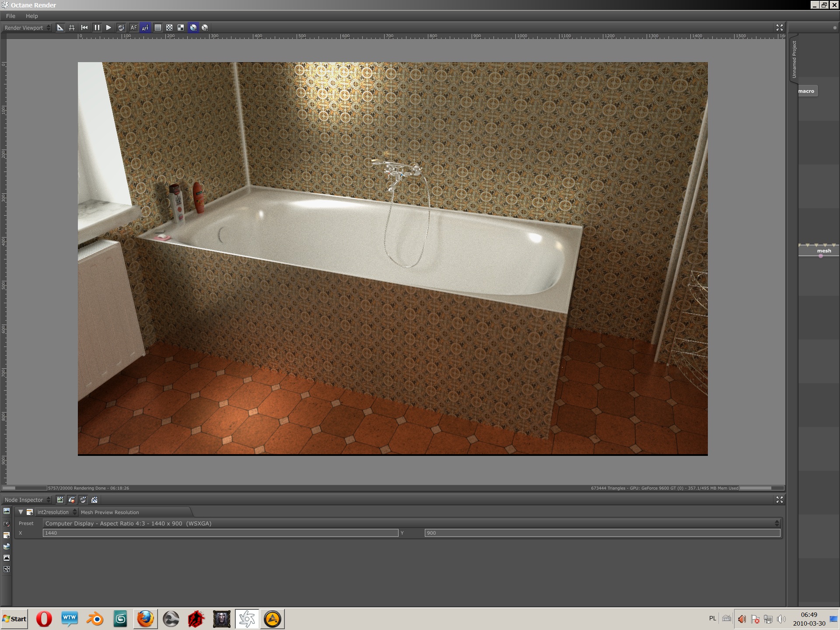Switch to the Unnamed Project vertical tab
This screenshot has height=630, width=840.
(x=794, y=59)
